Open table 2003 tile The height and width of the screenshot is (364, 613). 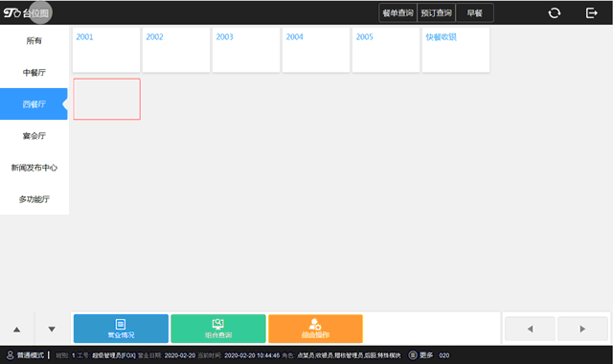tap(246, 50)
